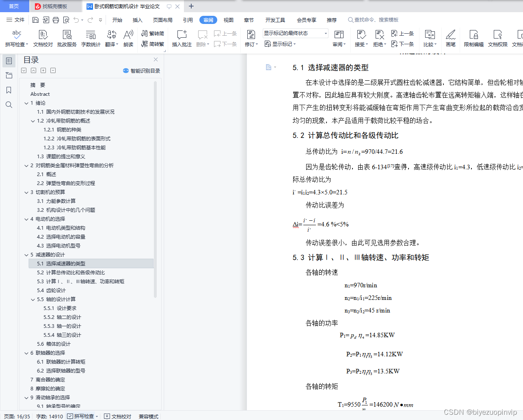
Task: Insert a comment annotation
Action: 182,38
